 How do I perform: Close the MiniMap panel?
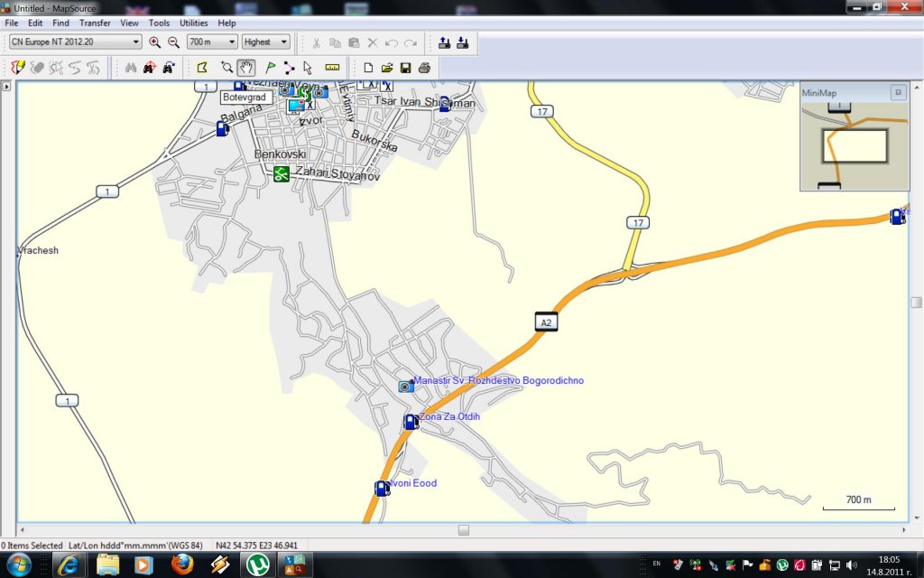click(x=898, y=92)
